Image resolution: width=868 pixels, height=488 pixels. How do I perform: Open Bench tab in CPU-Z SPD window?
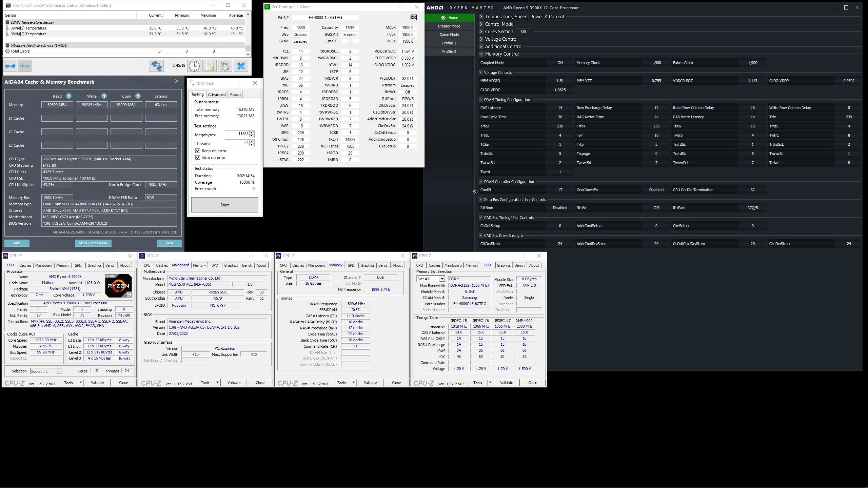click(519, 265)
